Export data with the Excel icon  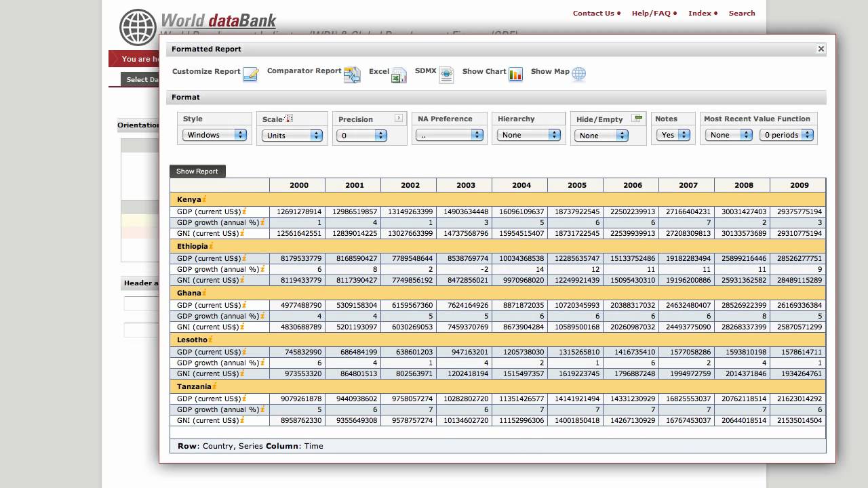coord(399,75)
